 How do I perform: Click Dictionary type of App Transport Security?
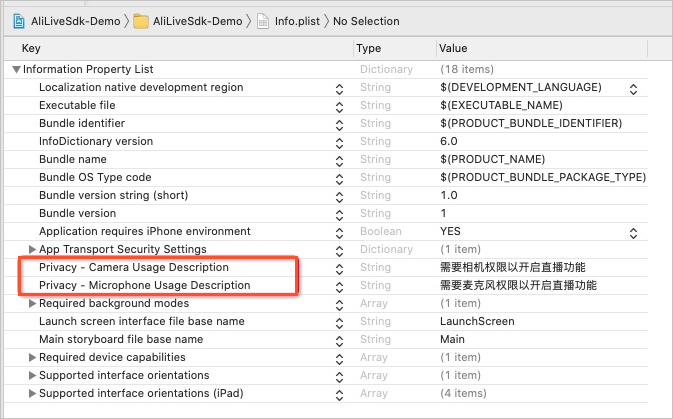pyautogui.click(x=386, y=249)
